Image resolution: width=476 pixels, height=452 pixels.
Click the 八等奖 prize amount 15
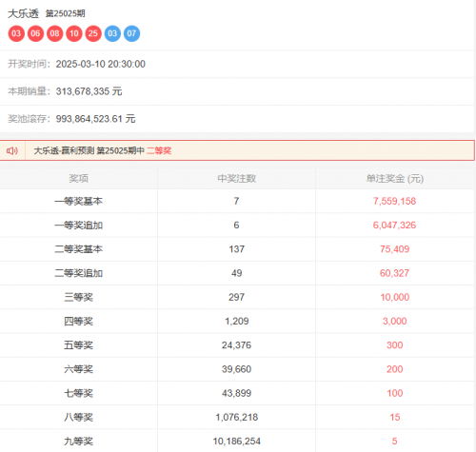coord(395,417)
